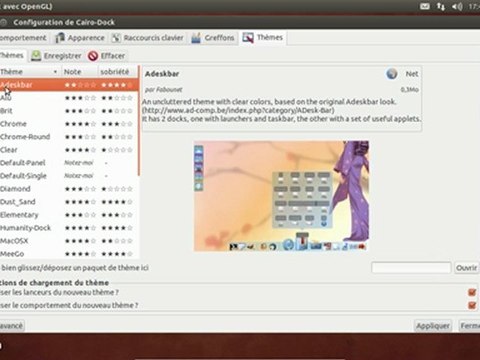
Task: Toggle use new theme's launchers checkbox
Action: pyautogui.click(x=472, y=292)
